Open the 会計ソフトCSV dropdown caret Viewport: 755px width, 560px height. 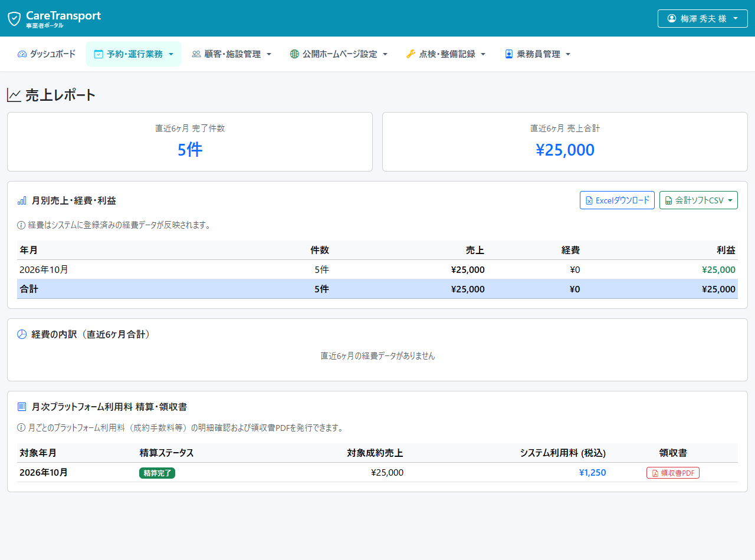pyautogui.click(x=730, y=200)
